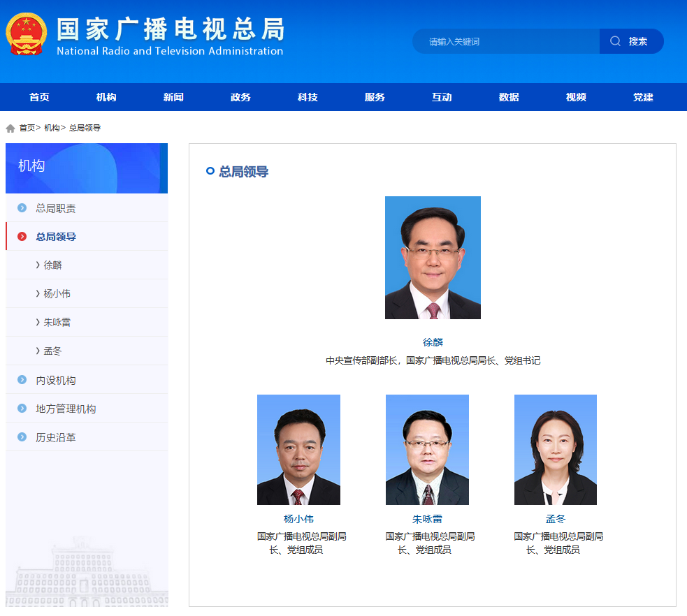Click the circle icon beside 总局职责
The image size is (687, 616).
point(22,207)
